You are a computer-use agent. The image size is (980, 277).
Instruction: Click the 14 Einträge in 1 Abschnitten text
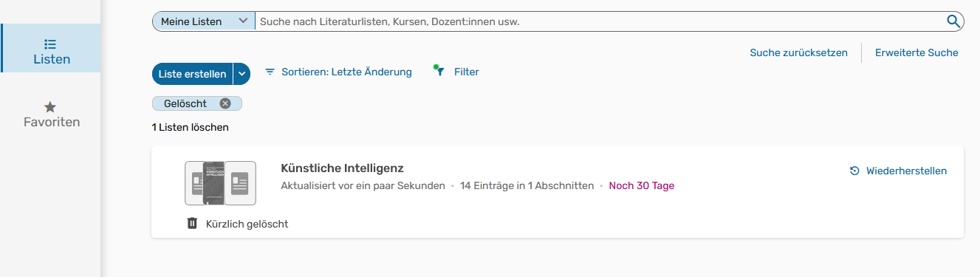[527, 185]
